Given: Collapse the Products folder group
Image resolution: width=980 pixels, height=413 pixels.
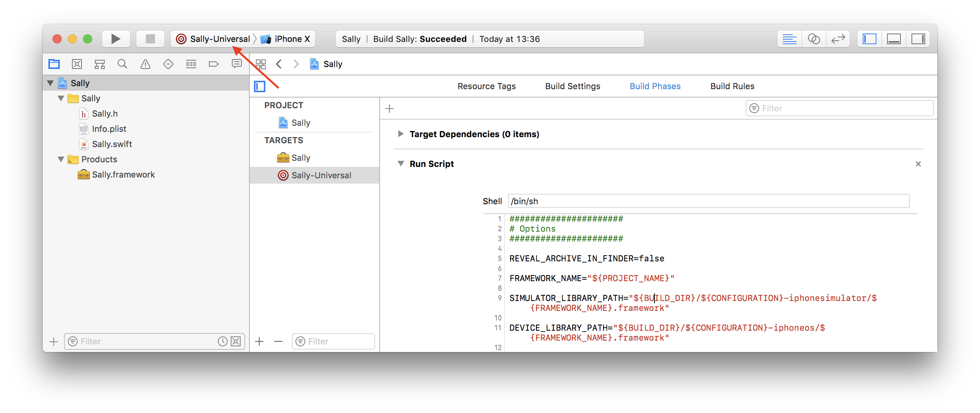Looking at the screenshot, I should (61, 159).
